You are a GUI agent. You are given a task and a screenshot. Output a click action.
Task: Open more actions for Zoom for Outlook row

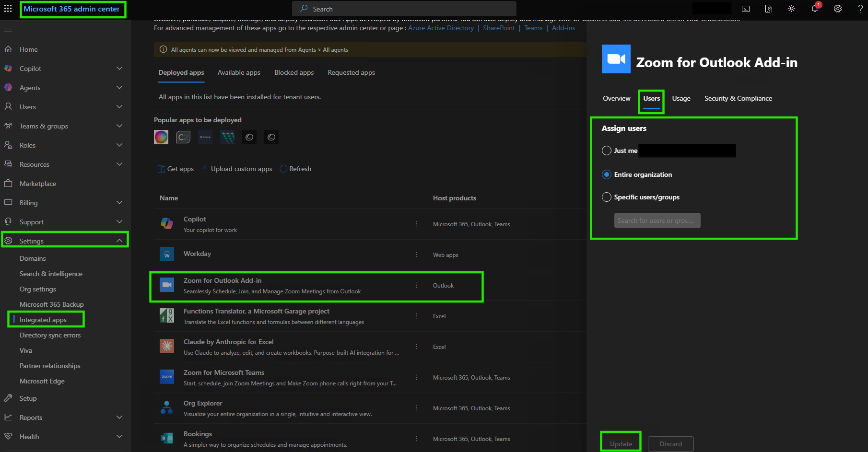coord(416,285)
